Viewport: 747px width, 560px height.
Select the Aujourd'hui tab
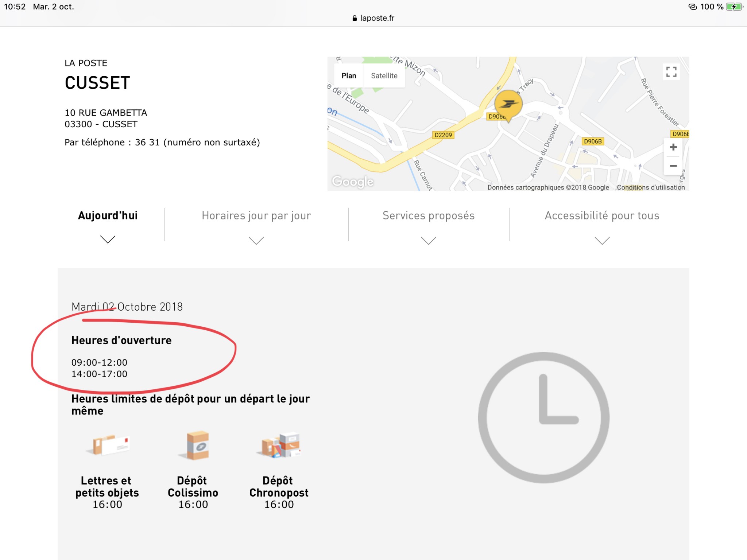coord(108,216)
